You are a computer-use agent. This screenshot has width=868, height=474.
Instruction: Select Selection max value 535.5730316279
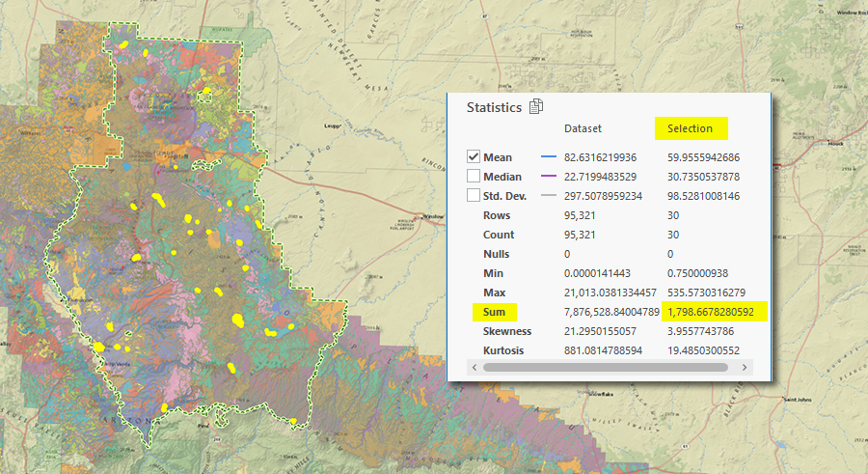pyautogui.click(x=706, y=293)
